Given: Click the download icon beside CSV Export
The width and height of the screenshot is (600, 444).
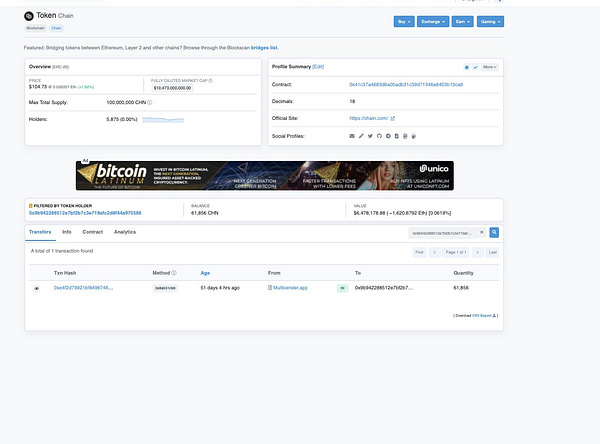Looking at the screenshot, I should click(494, 315).
